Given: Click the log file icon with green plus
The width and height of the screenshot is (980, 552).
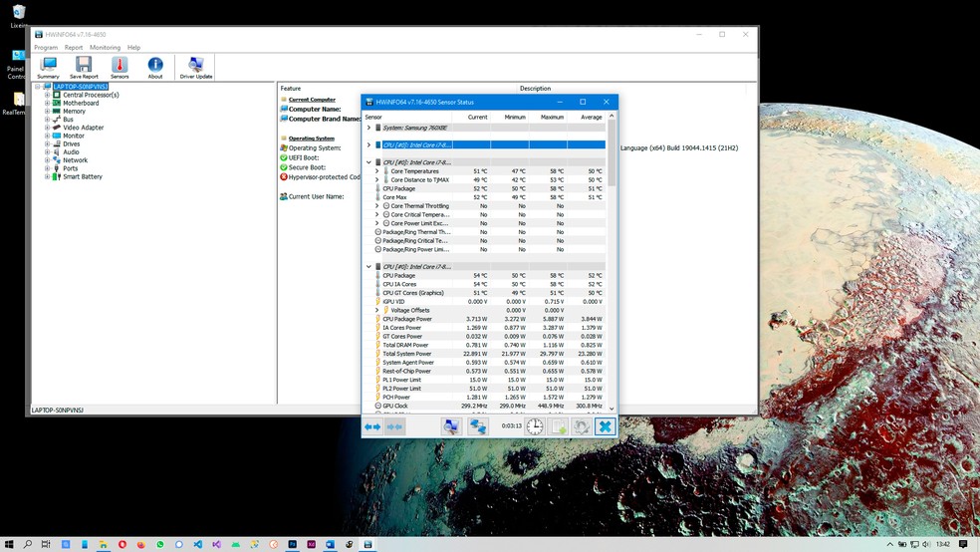Looking at the screenshot, I should tap(558, 426).
